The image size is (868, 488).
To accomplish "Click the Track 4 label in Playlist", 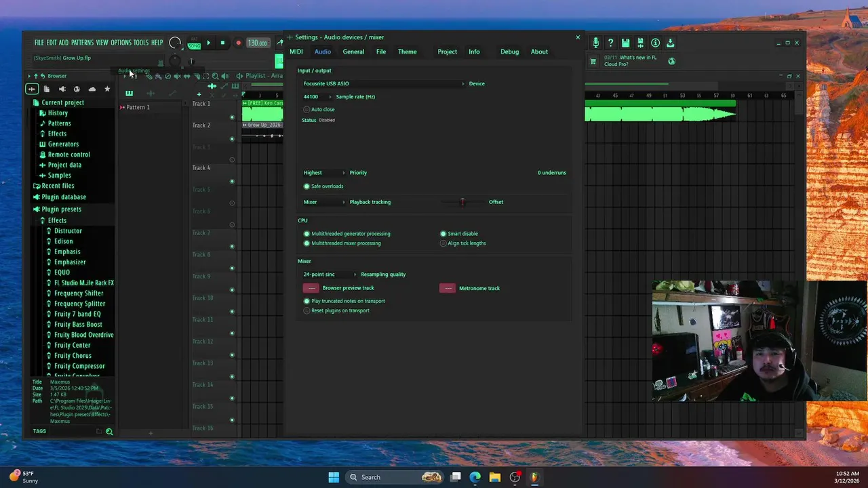I will [201, 168].
